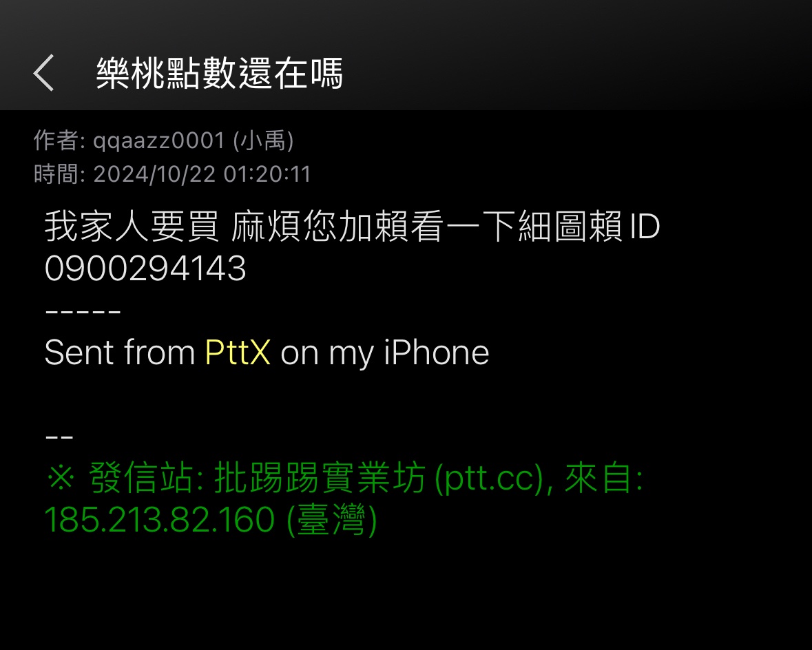The width and height of the screenshot is (812, 650).
Task: Tap the IP address 185.213.82.160
Action: coord(160,519)
